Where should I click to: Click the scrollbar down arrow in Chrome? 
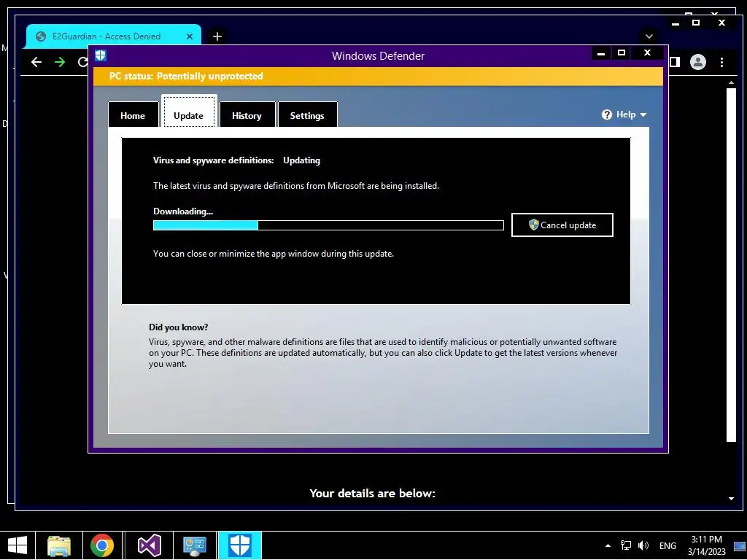coord(731,499)
